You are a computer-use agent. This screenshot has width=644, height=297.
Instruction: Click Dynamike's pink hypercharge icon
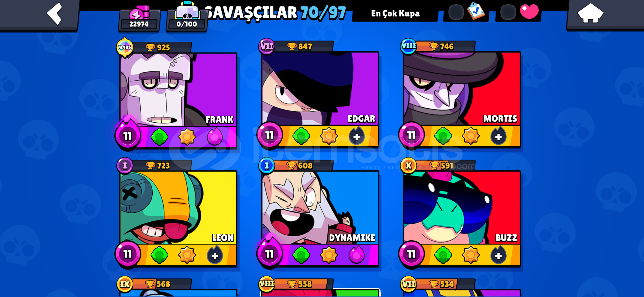pos(357,255)
